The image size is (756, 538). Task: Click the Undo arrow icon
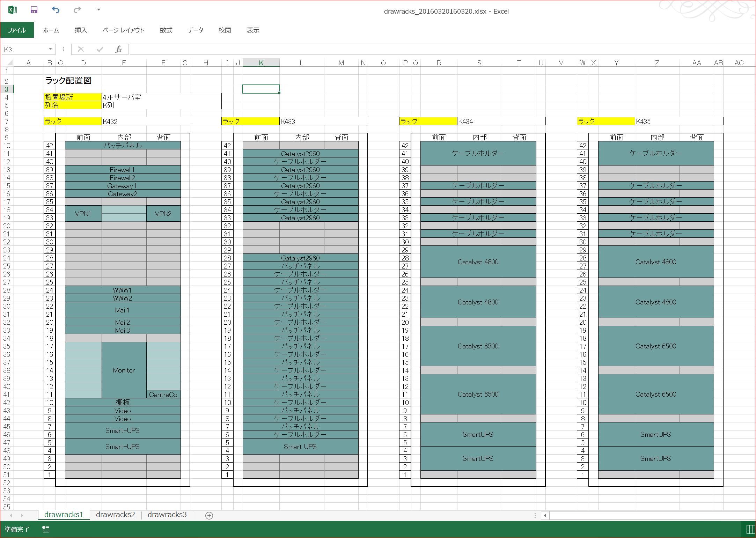(x=56, y=10)
